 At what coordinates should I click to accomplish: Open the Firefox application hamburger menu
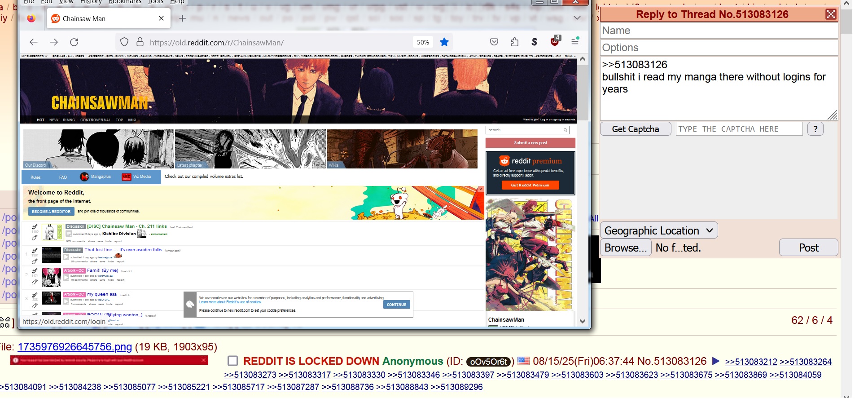[575, 41]
